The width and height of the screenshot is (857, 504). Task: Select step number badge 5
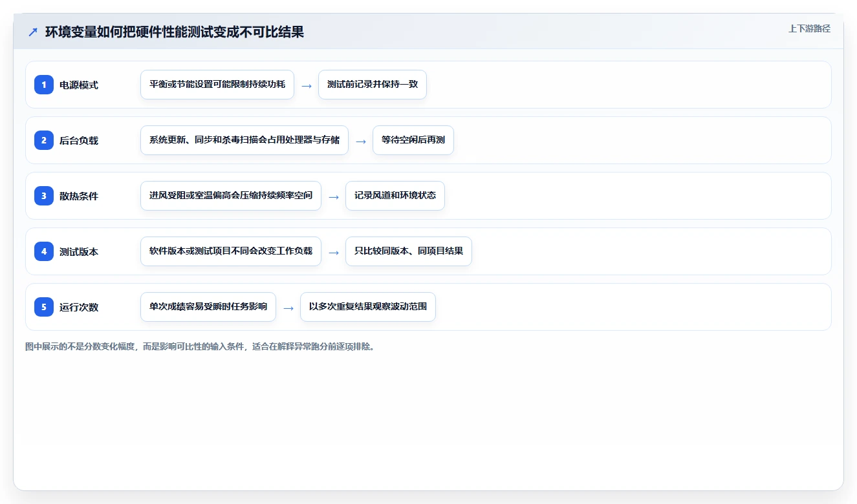[44, 307]
